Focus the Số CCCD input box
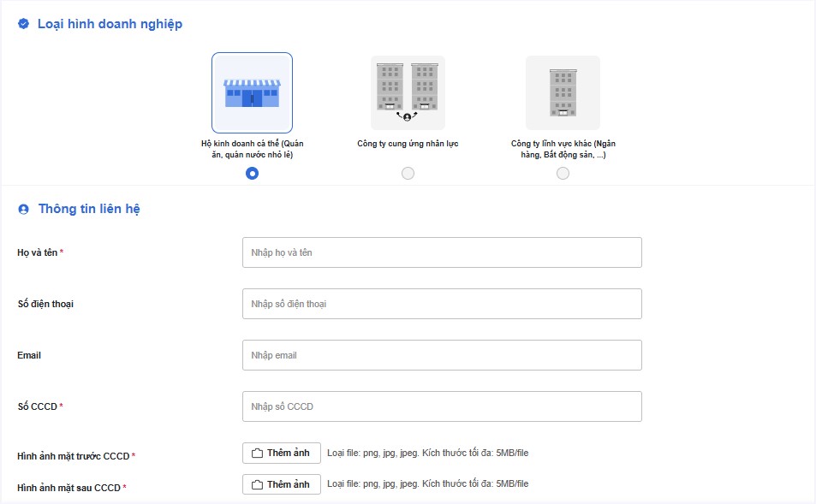 tap(442, 406)
